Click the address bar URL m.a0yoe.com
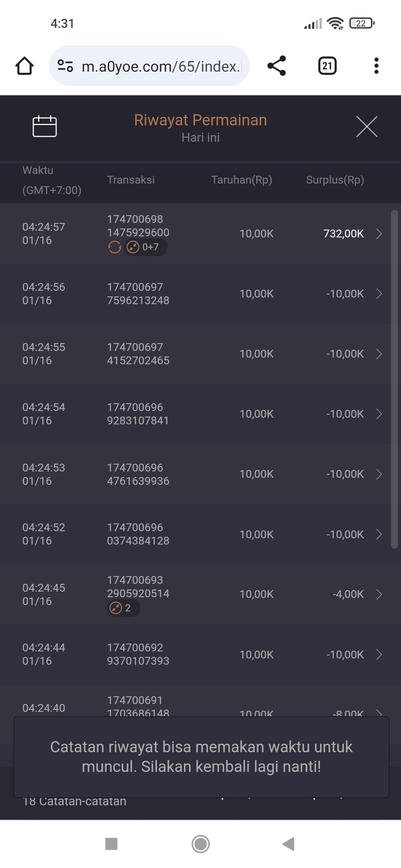Viewport: 401px width, 868px height. (160, 66)
